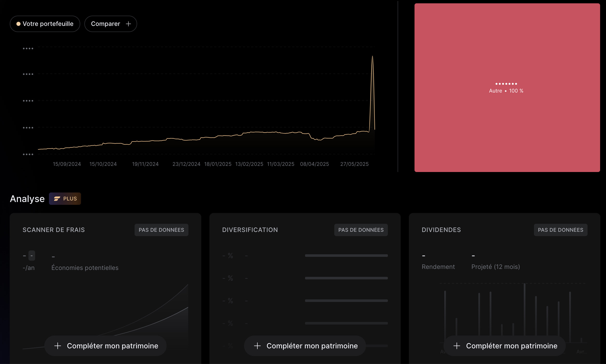606x364 pixels.
Task: Click the red Autre 100 % treemap block
Action: [507, 128]
